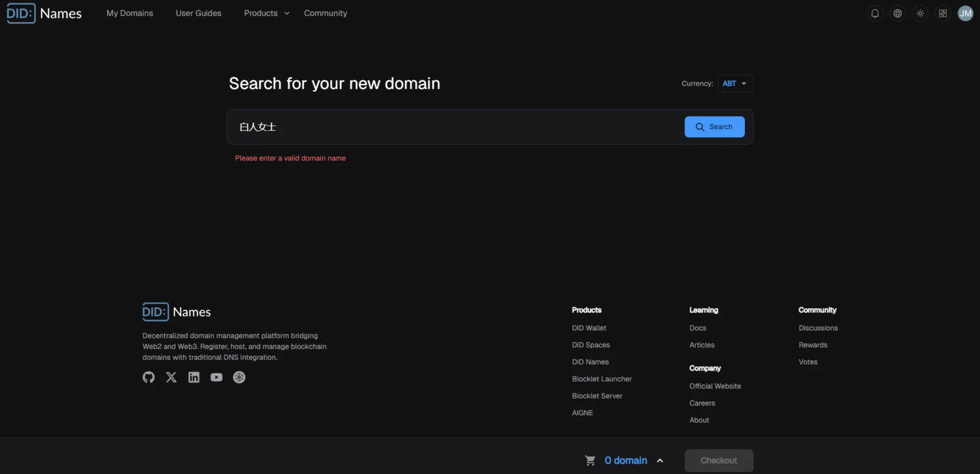
Task: Open the AIGNE footer link
Action: point(582,413)
